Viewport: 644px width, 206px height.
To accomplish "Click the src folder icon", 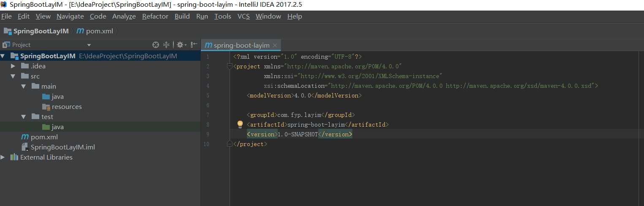I will [x=25, y=76].
